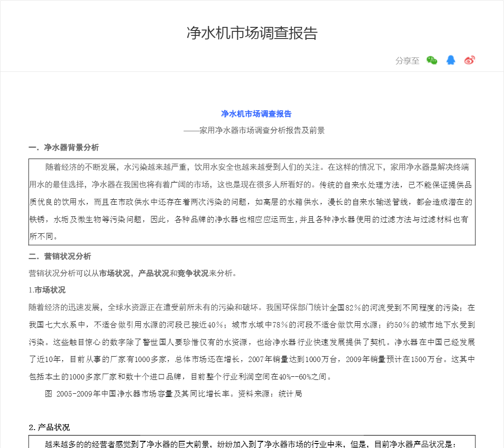Click the sentence starting 营销状况分析可以从
504x448 pixels.
coord(133,273)
